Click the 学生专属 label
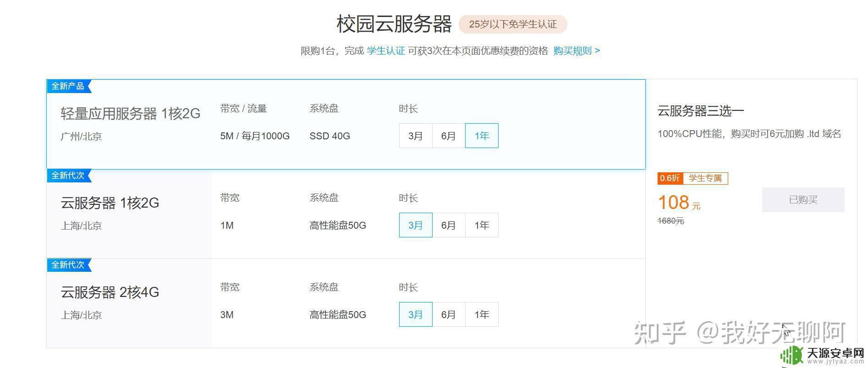Image resolution: width=868 pixels, height=368 pixels. [705, 178]
